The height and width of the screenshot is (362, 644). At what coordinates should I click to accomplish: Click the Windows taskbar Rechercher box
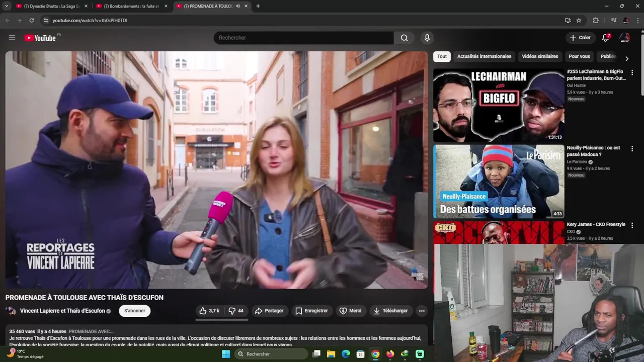point(271,354)
